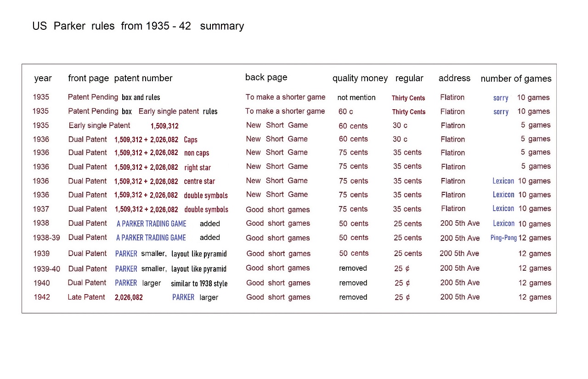Click 'PARKER larger' in the 1942 row
This screenshot has width=588, height=379.
click(x=195, y=297)
